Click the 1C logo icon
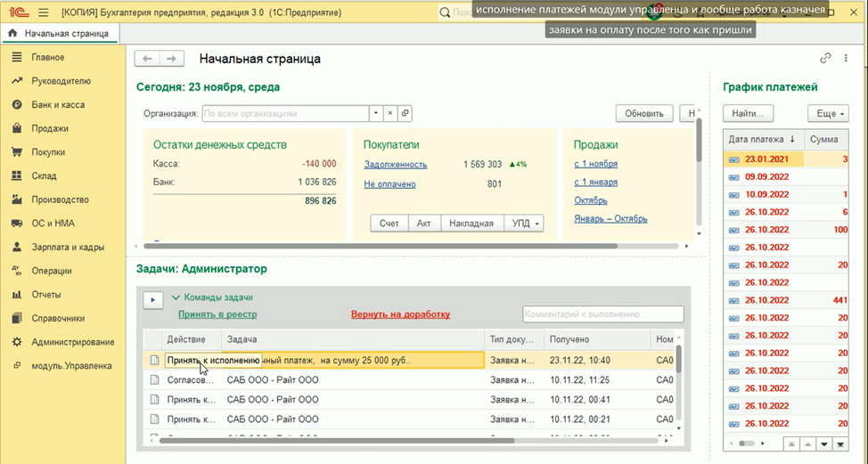868x464 pixels. pyautogui.click(x=19, y=12)
